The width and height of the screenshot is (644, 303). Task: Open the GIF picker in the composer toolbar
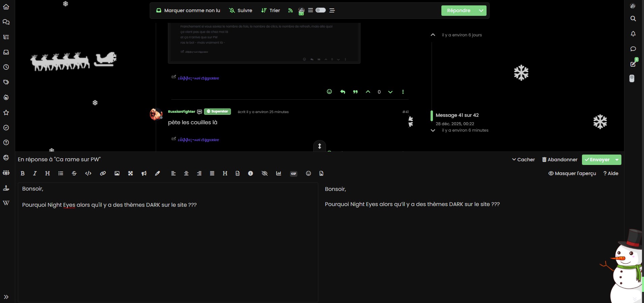click(x=294, y=174)
